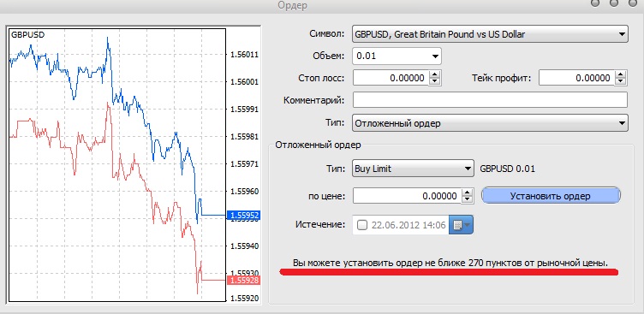Increase the Стоп лосс value with up arrow
644x314 pixels.
[434, 74]
